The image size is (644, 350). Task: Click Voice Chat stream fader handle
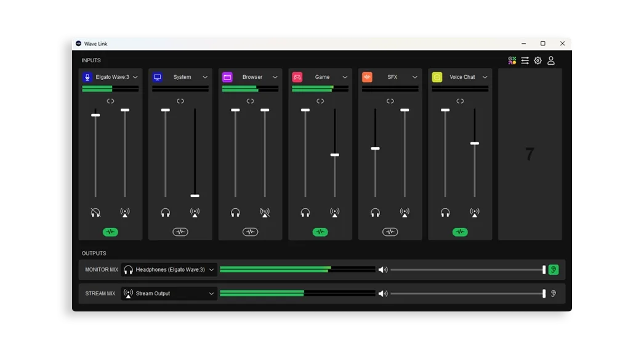click(x=475, y=144)
